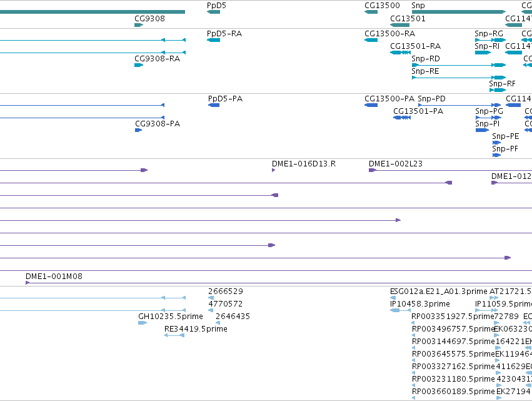Select the CG13501 gene label
Screen dimensions: 532x401
click(408, 19)
